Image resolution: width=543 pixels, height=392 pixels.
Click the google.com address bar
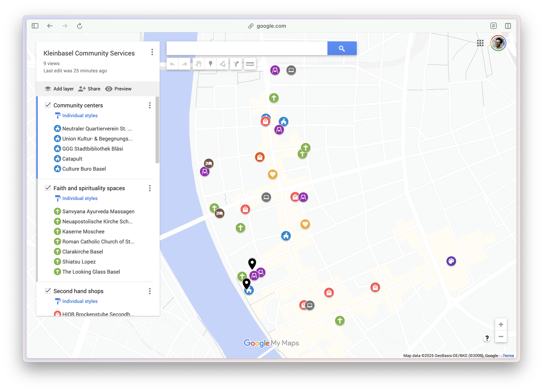[267, 26]
